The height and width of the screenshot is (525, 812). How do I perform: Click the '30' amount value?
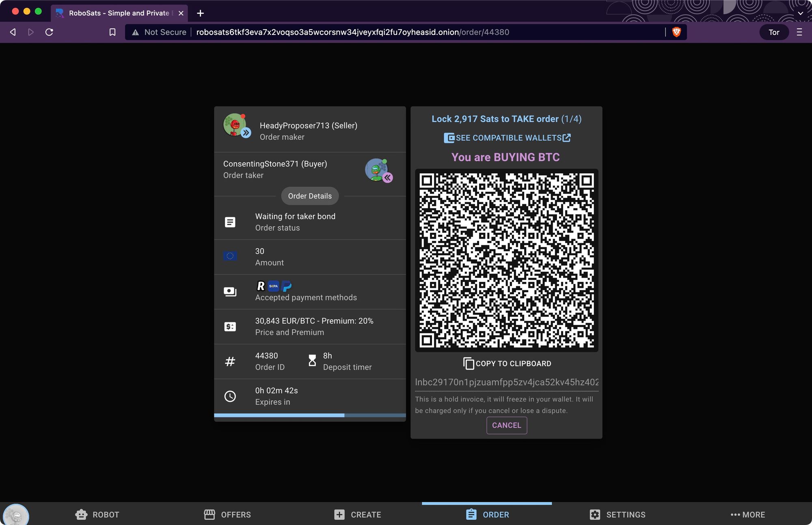[x=260, y=251]
